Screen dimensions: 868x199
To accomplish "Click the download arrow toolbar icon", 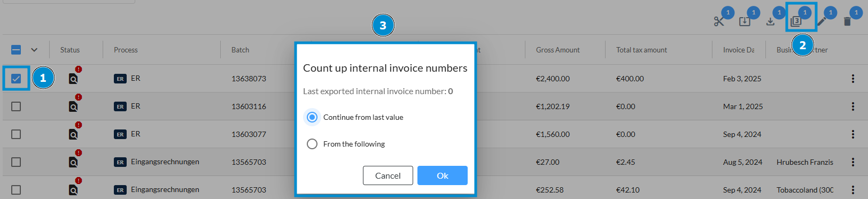I will coord(770,21).
